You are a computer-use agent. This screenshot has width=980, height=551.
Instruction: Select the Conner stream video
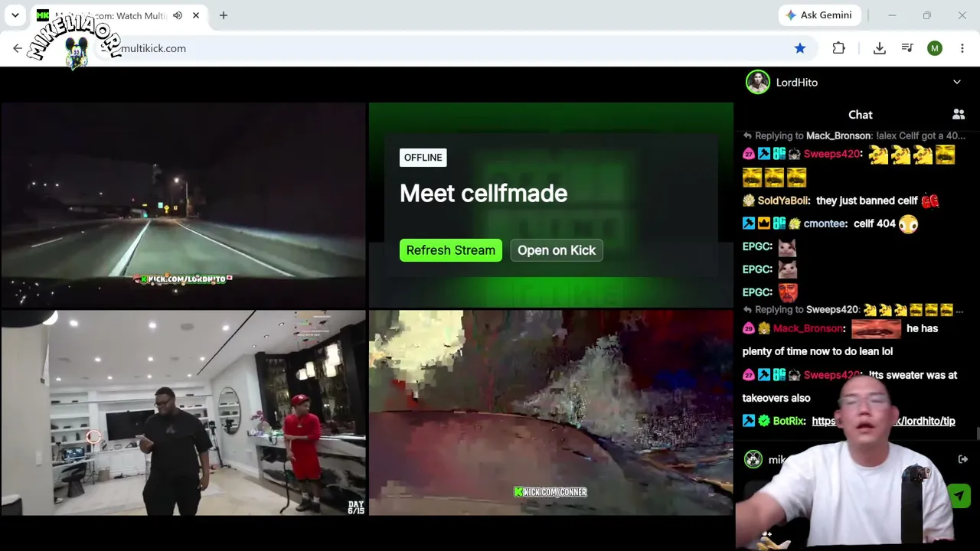coord(551,413)
